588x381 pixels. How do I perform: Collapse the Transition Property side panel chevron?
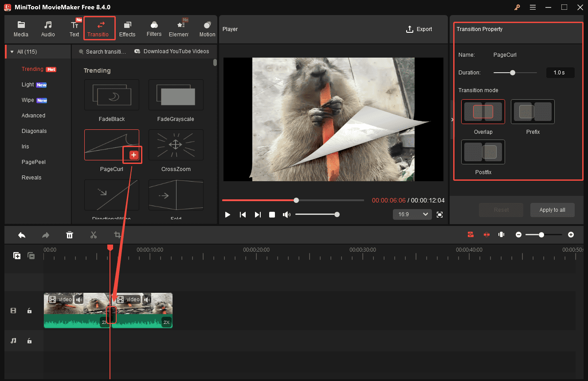(452, 119)
